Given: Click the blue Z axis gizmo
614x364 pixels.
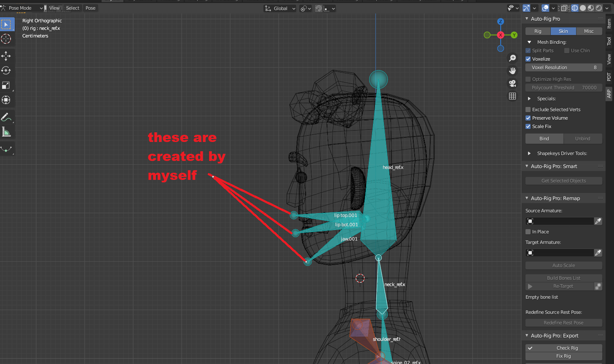Looking at the screenshot, I should coord(501,21).
